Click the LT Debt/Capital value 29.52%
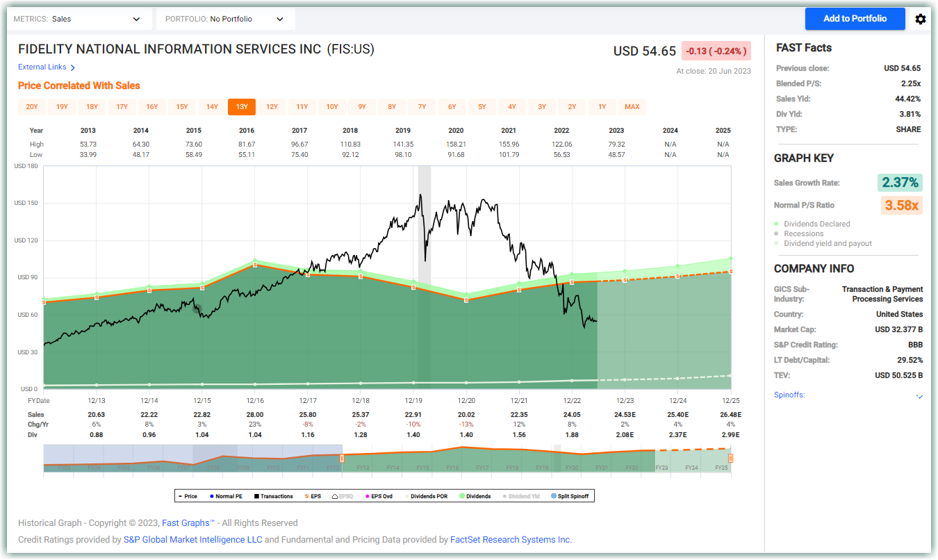This screenshot has height=560, width=938. (x=910, y=360)
